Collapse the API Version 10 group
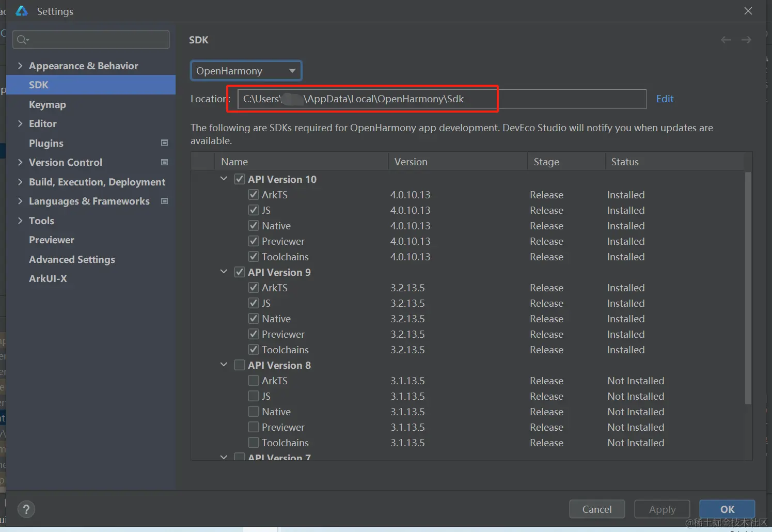Image resolution: width=772 pixels, height=532 pixels. coord(224,179)
